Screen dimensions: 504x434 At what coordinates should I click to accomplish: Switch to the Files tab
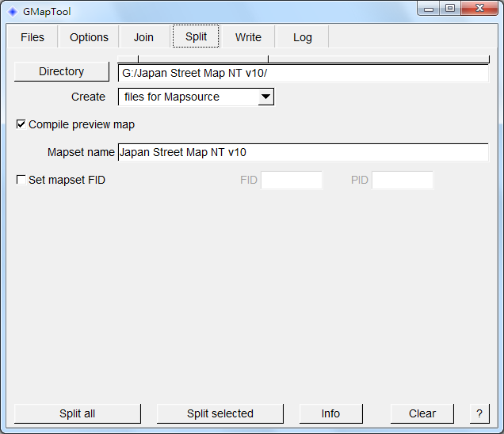[32, 37]
